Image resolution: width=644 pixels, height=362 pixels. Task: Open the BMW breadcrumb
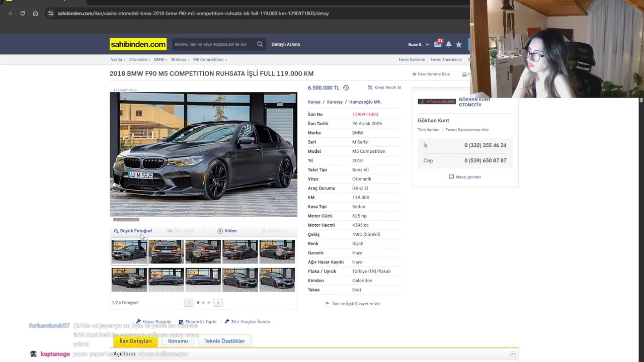[x=159, y=59]
